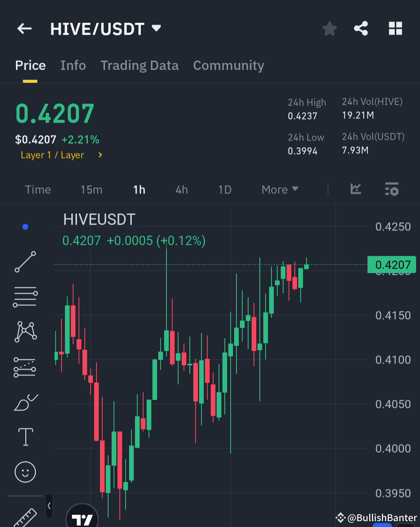Navigate back using the arrow button

click(24, 28)
